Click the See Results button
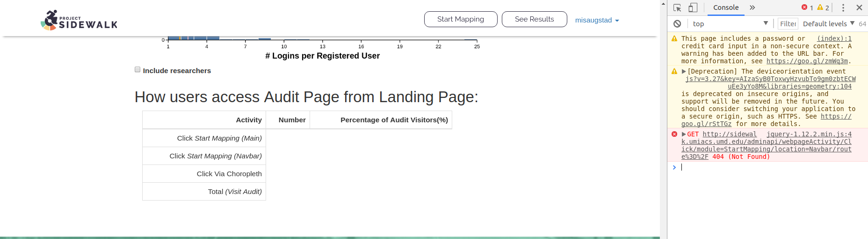The width and height of the screenshot is (868, 239). (535, 19)
